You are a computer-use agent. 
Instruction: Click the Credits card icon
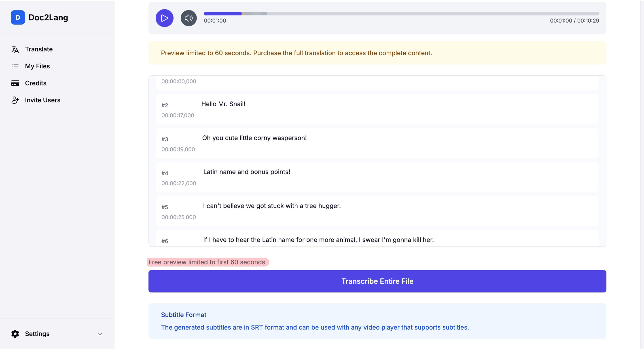[15, 83]
